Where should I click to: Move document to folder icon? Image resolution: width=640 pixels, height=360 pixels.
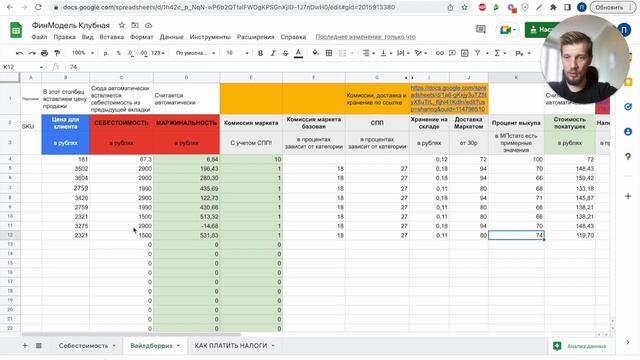coord(135,25)
